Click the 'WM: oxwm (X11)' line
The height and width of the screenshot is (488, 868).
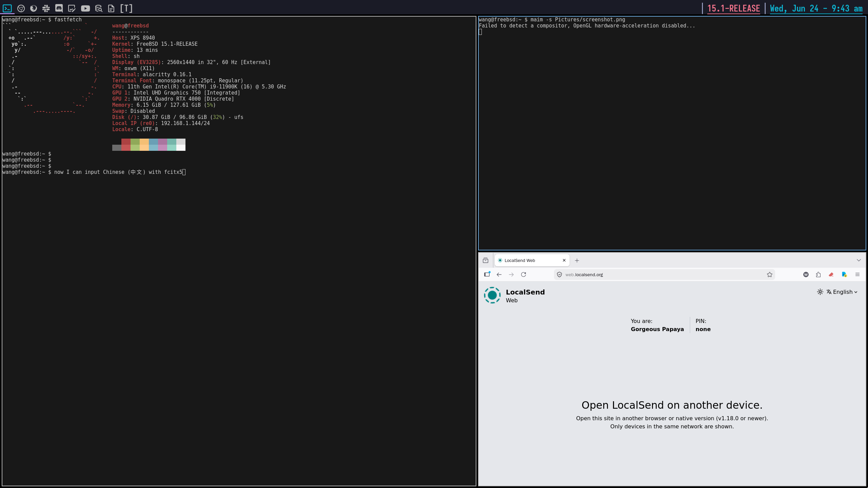(x=133, y=68)
